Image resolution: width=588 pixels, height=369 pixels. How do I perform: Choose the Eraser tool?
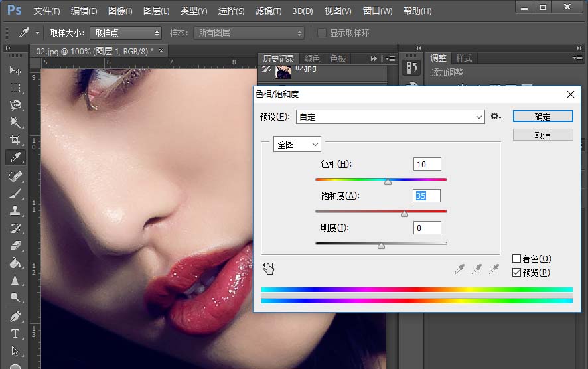pyautogui.click(x=15, y=246)
